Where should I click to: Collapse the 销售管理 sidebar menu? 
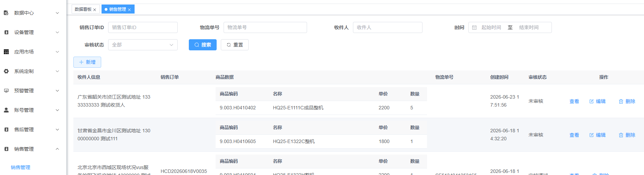click(57, 149)
